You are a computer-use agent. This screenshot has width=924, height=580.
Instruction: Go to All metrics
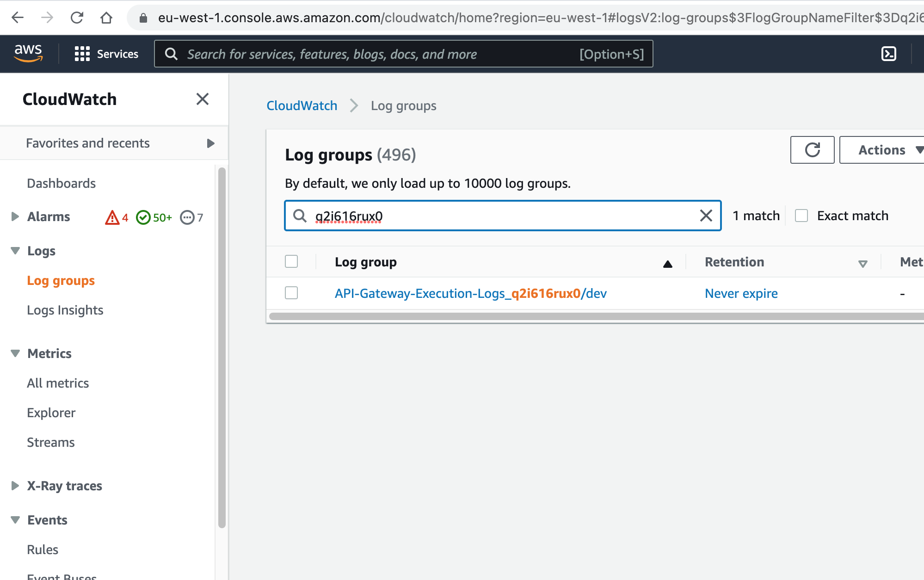tap(58, 383)
